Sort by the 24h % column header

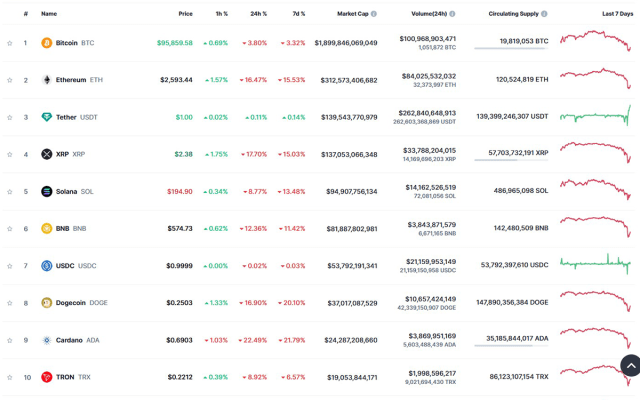pos(258,14)
